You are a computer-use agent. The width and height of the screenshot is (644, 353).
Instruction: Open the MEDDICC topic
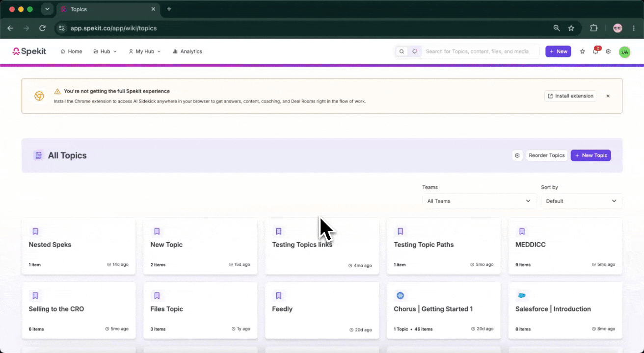tap(565, 246)
